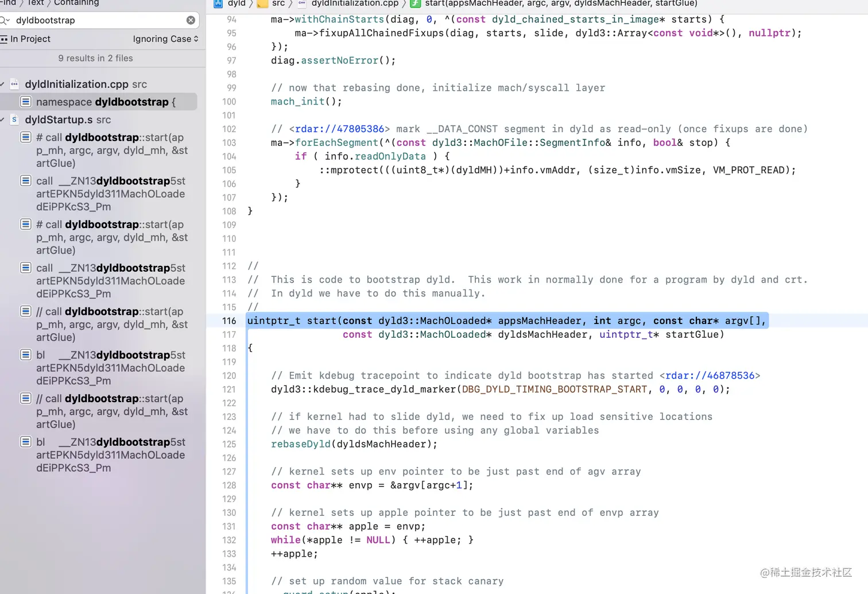
Task: Open the first 'call __ZN13dyldbootstrap5st' result
Action: pos(111,194)
